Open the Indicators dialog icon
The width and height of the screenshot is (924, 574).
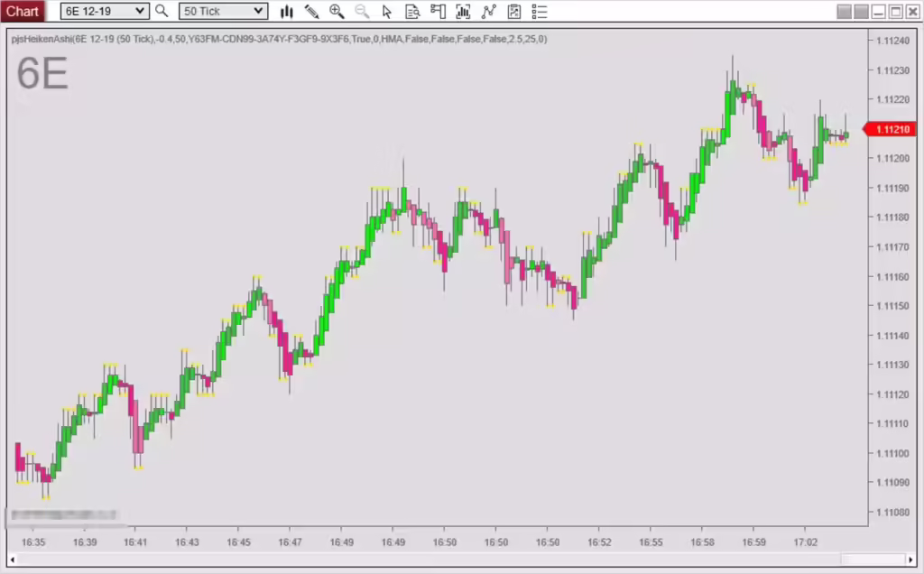463,12
